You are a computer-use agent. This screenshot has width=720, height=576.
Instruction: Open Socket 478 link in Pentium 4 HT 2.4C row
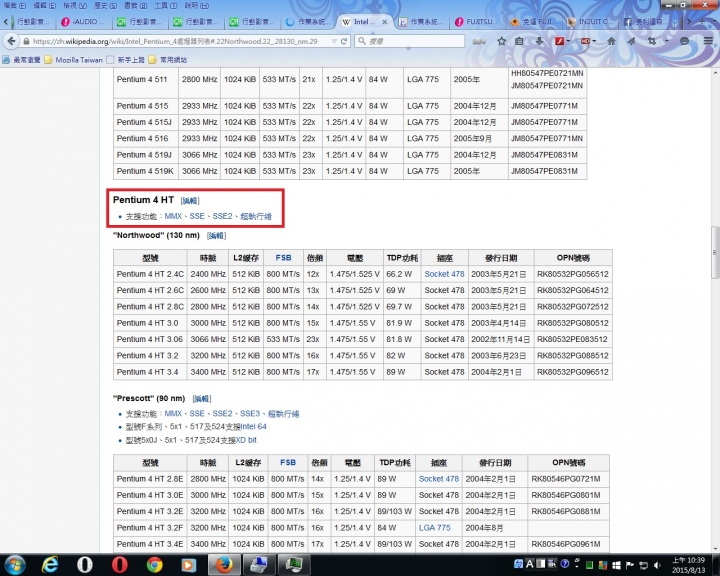444,274
